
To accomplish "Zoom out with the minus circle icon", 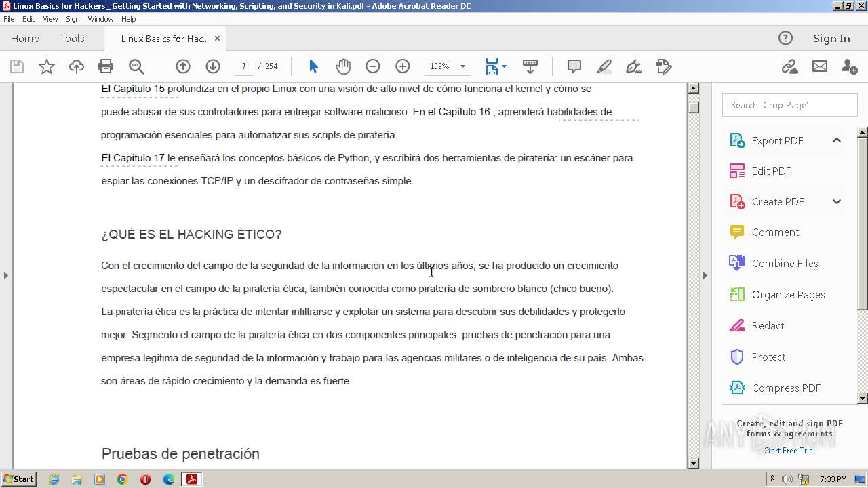I will click(373, 66).
